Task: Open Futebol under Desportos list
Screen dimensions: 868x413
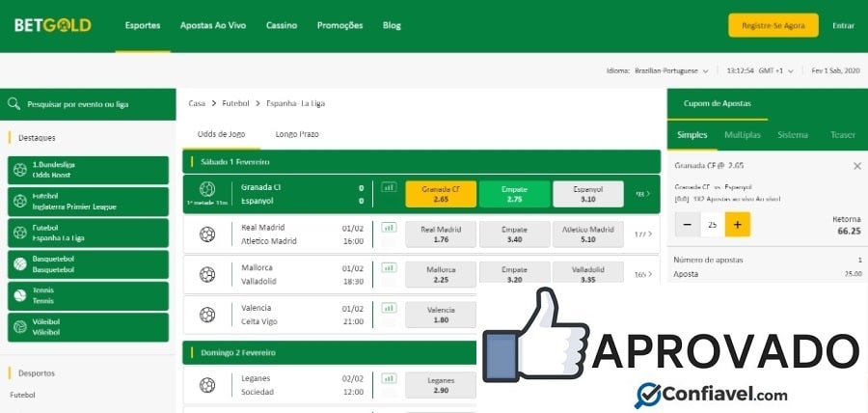Action: (22, 395)
